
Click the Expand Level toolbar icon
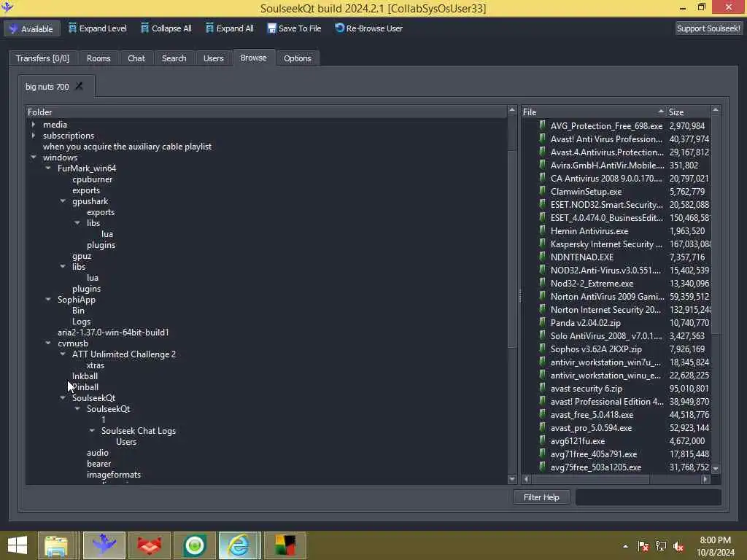[72, 28]
